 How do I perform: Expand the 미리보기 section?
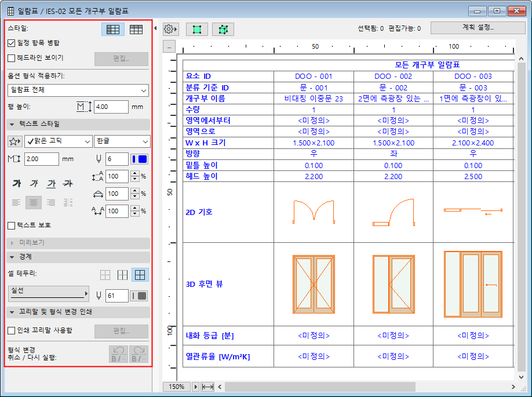point(13,243)
